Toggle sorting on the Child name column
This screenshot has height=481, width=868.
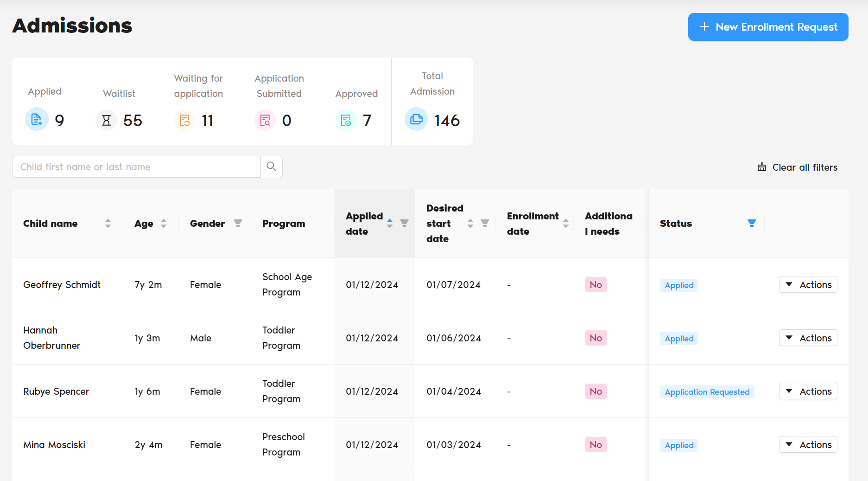click(108, 223)
